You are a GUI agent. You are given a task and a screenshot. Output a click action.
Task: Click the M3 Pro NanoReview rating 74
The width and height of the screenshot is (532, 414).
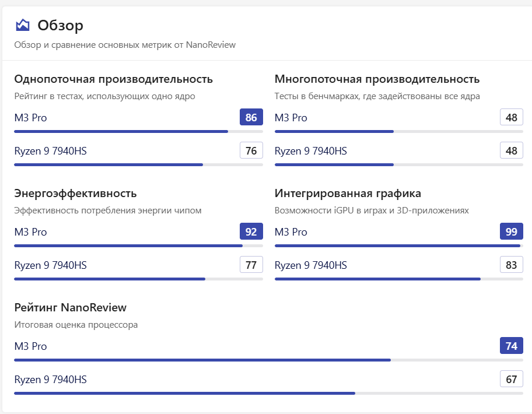(512, 346)
